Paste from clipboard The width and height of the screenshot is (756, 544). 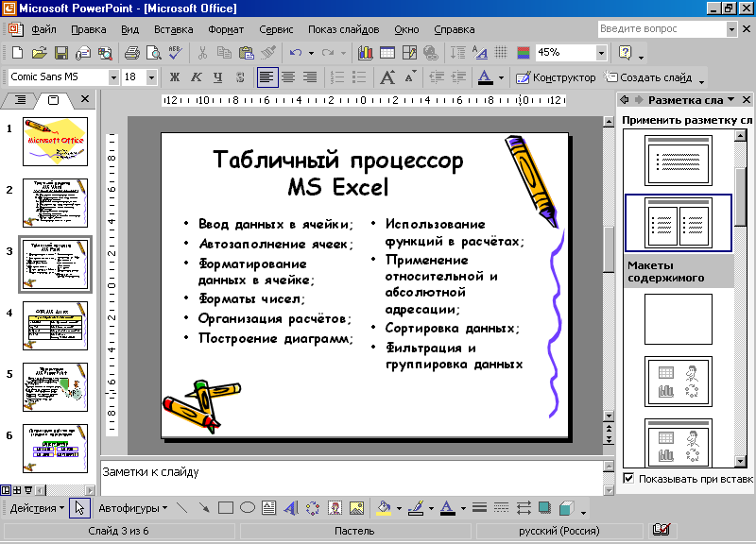(247, 53)
